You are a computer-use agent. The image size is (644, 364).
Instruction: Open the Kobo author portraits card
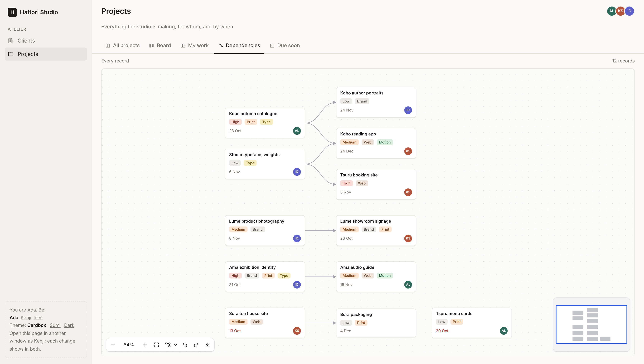[376, 102]
